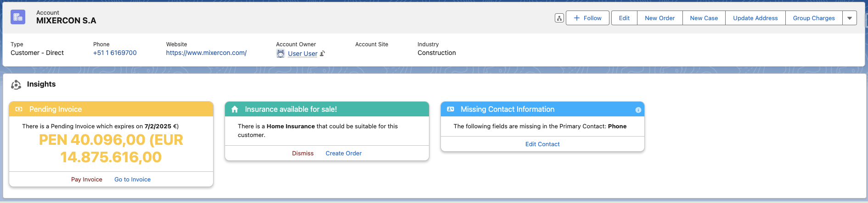This screenshot has height=203, width=868.
Task: Open a New Case
Action: [704, 18]
